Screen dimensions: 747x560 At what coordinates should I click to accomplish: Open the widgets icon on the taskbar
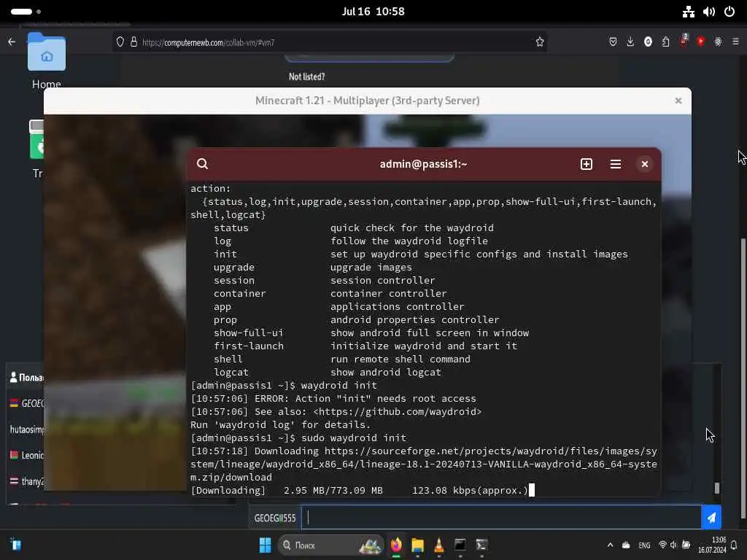(16, 544)
